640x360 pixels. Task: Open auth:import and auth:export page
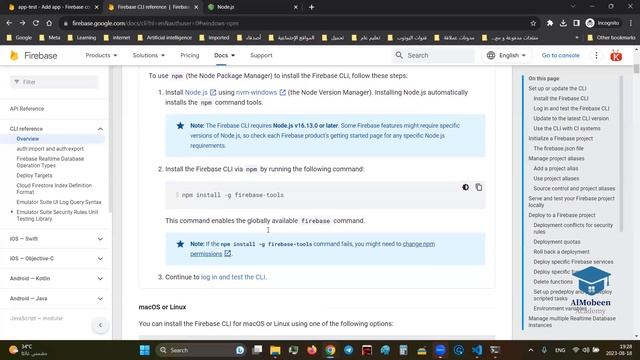click(50, 149)
